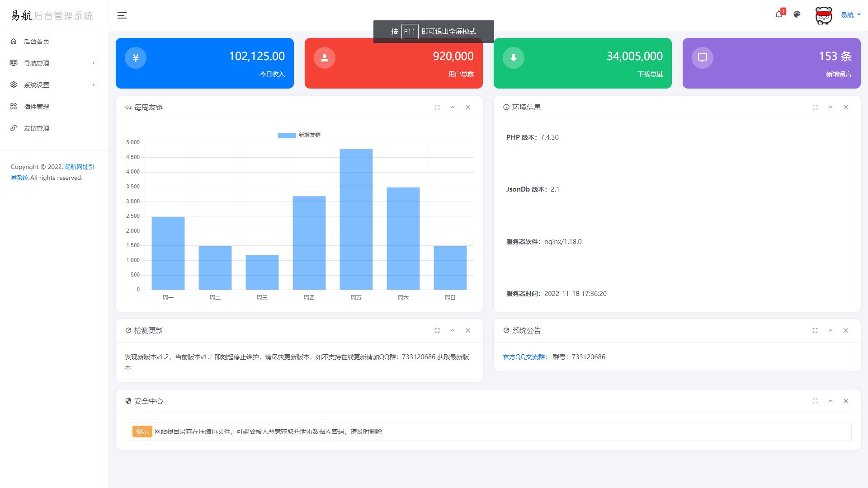Collapse the 安全中心 panel
The image size is (868, 488).
coord(830,401)
